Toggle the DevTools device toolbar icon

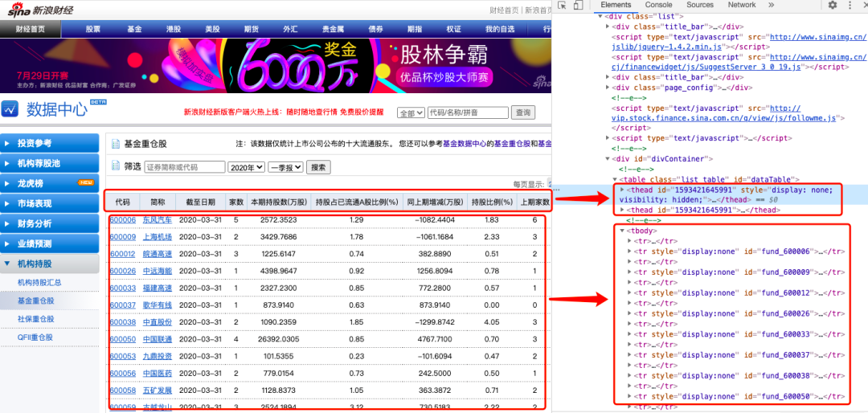tap(578, 5)
